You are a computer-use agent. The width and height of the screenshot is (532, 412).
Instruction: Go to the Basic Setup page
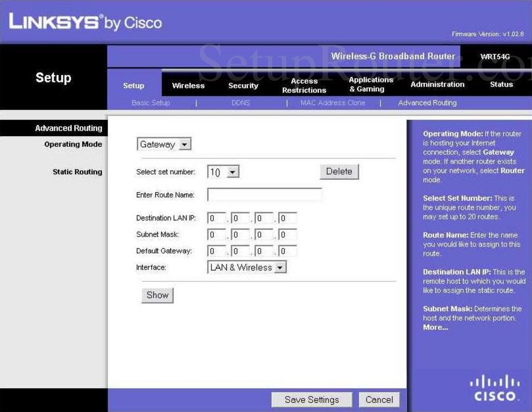[x=150, y=103]
